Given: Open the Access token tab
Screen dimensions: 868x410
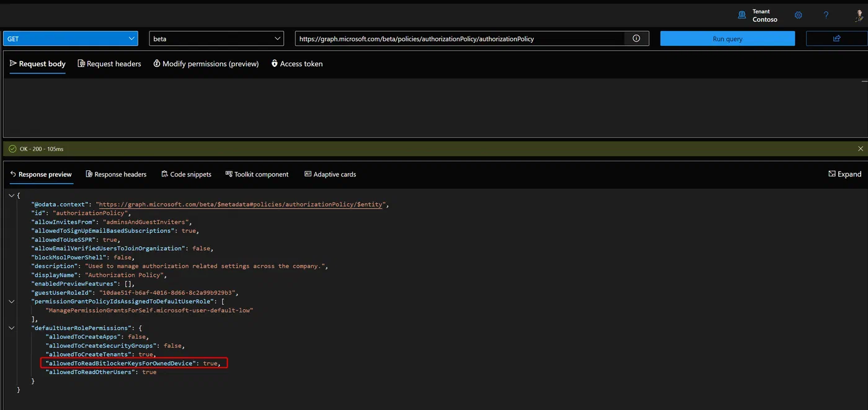Looking at the screenshot, I should [297, 64].
